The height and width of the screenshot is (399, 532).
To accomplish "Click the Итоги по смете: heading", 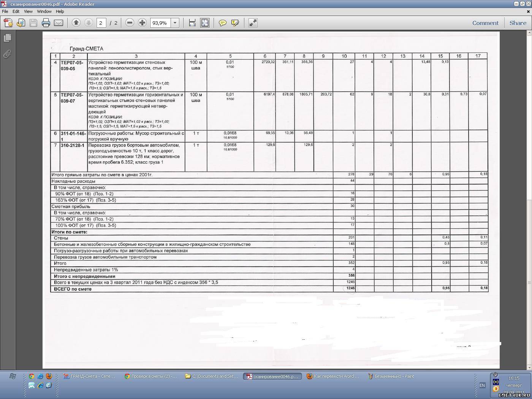I will click(70, 232).
